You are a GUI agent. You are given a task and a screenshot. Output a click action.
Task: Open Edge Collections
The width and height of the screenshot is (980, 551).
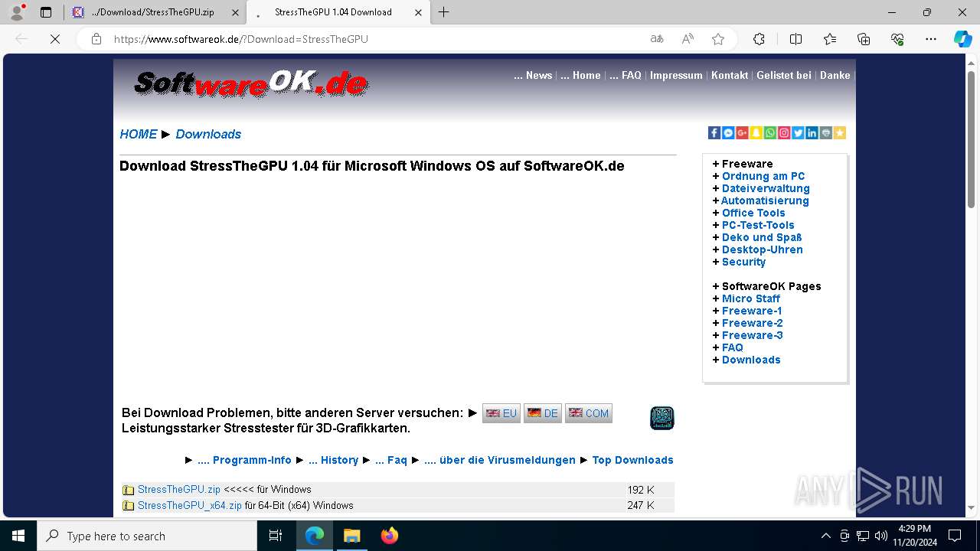[x=864, y=39]
